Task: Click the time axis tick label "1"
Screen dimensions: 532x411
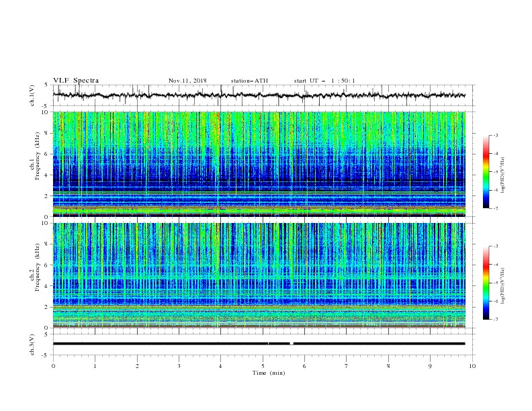Action: pos(95,366)
